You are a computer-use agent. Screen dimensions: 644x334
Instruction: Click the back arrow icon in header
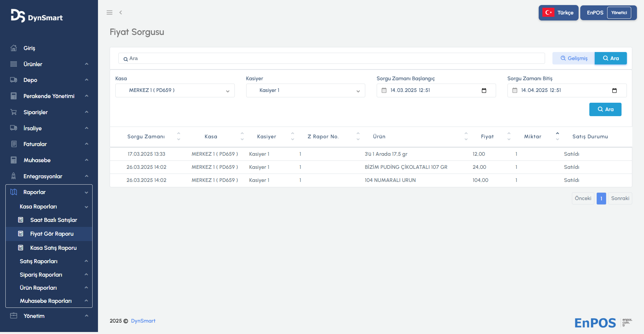click(121, 12)
